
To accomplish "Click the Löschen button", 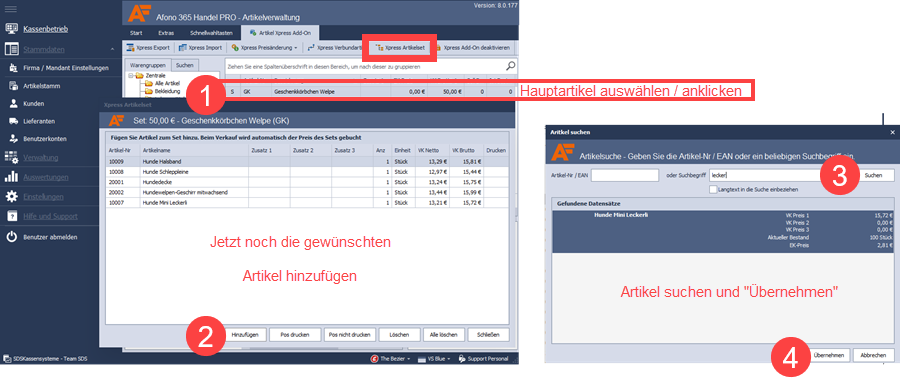I will point(398,334).
